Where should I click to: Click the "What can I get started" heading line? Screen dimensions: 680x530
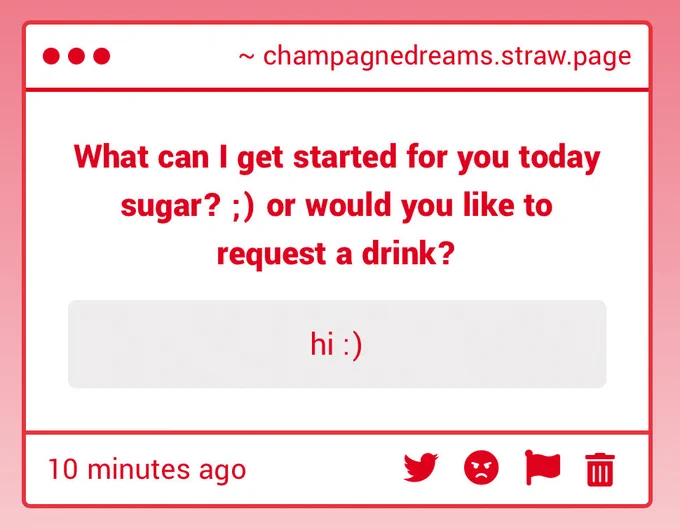pyautogui.click(x=337, y=157)
